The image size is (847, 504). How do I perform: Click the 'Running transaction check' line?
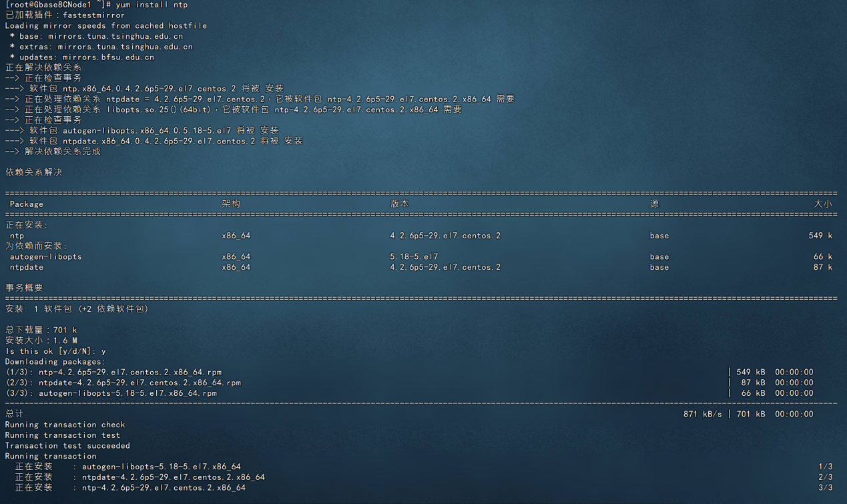pyautogui.click(x=65, y=425)
